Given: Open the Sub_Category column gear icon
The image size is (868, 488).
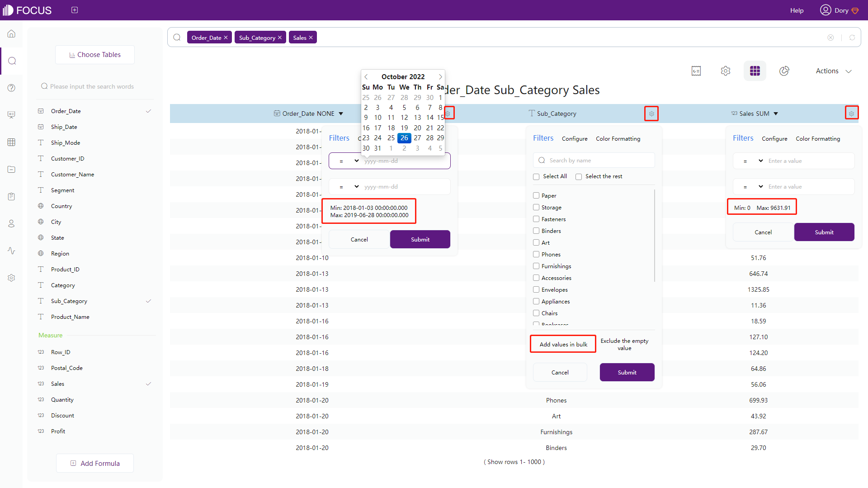Looking at the screenshot, I should pyautogui.click(x=651, y=114).
